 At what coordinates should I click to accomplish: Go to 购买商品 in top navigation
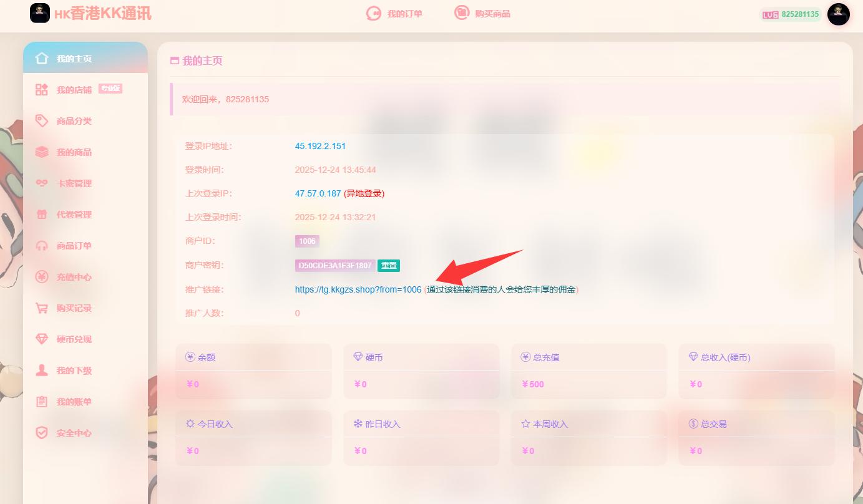point(483,13)
